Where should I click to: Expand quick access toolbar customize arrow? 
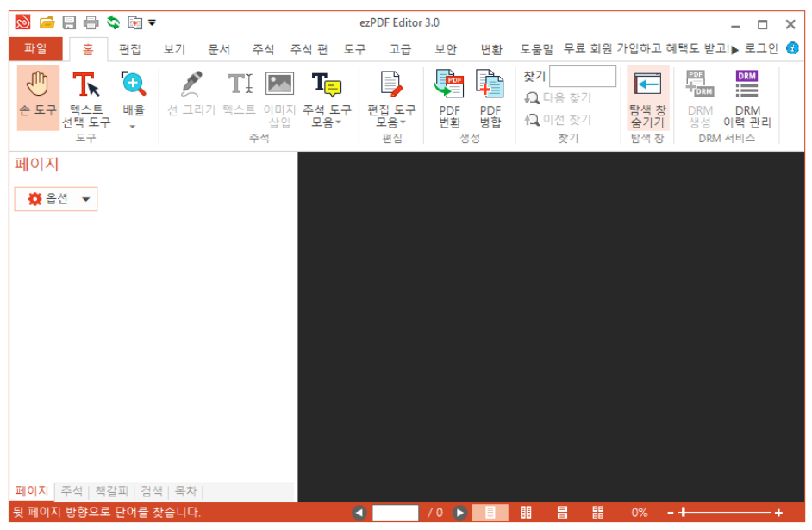[x=153, y=22]
